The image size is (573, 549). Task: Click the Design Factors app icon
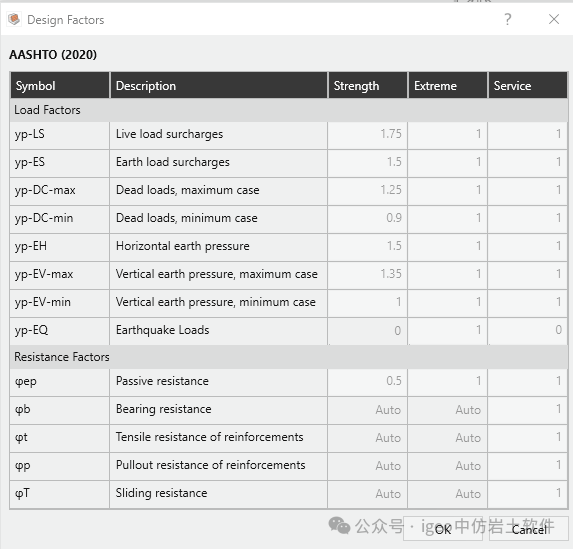click(14, 19)
